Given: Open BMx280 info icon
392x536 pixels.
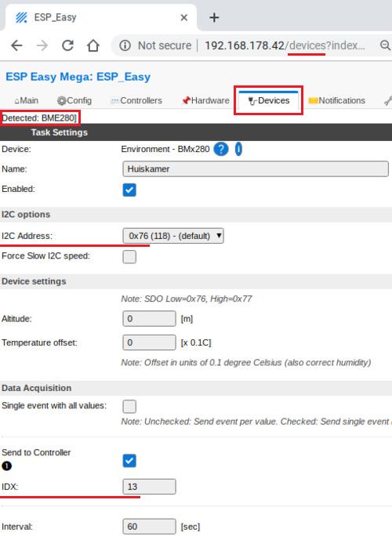Looking at the screenshot, I should click(238, 149).
